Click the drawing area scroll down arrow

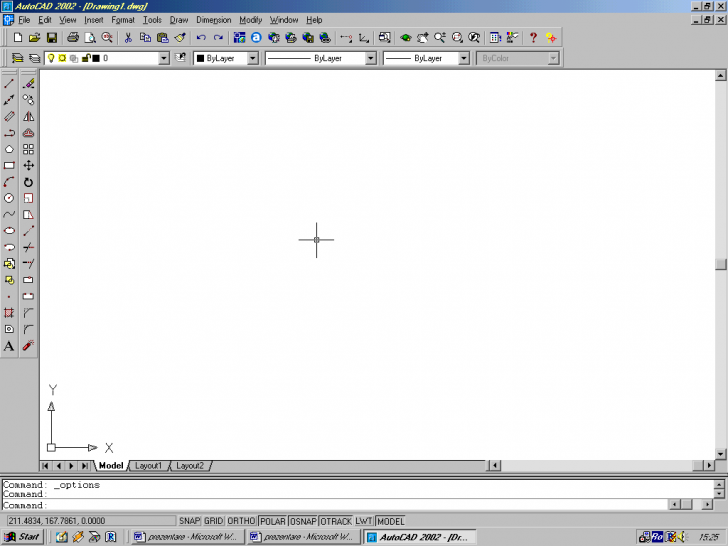pyautogui.click(x=721, y=454)
